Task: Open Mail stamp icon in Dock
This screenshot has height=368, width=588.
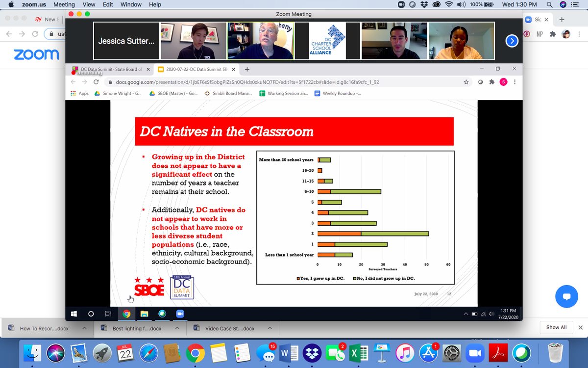Action: pos(78,353)
